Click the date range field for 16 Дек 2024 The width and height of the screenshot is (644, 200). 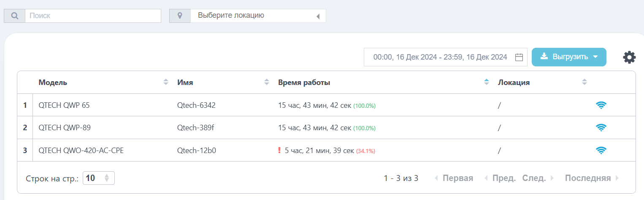[446, 57]
